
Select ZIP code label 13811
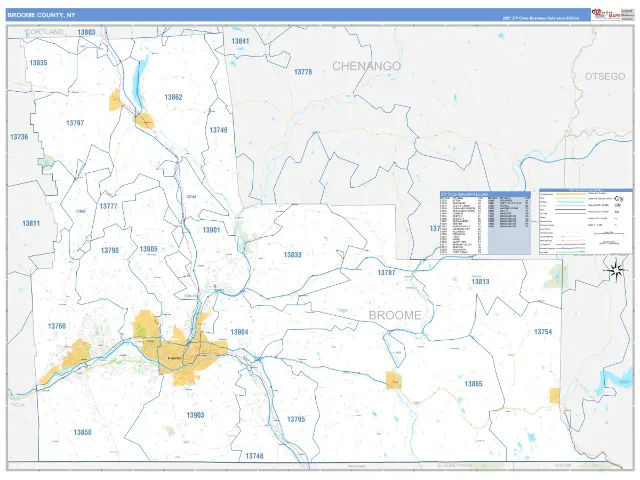(x=31, y=223)
